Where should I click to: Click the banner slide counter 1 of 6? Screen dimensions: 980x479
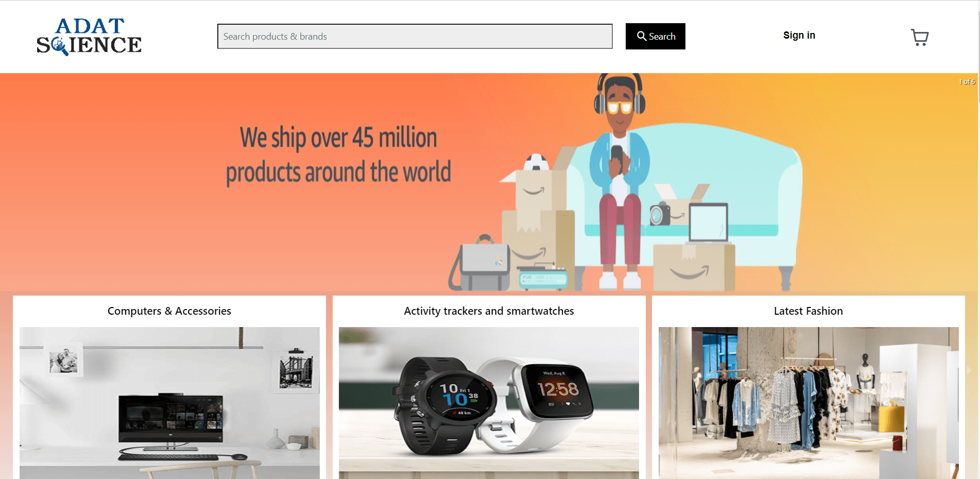[x=967, y=82]
